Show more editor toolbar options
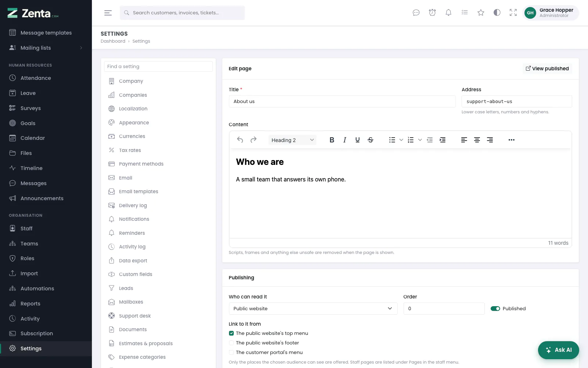588x368 pixels. tap(512, 140)
